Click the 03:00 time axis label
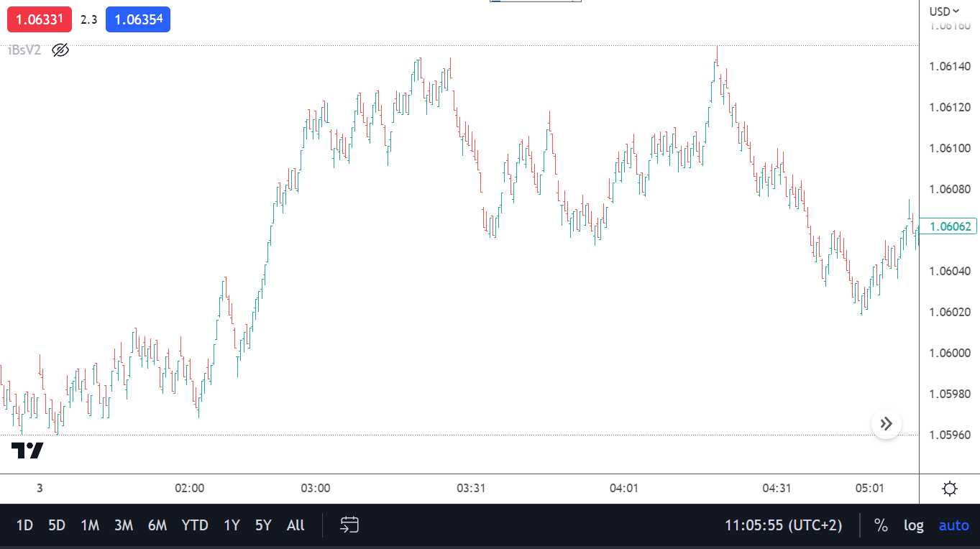Screen dimensions: 980x549 click(316, 489)
